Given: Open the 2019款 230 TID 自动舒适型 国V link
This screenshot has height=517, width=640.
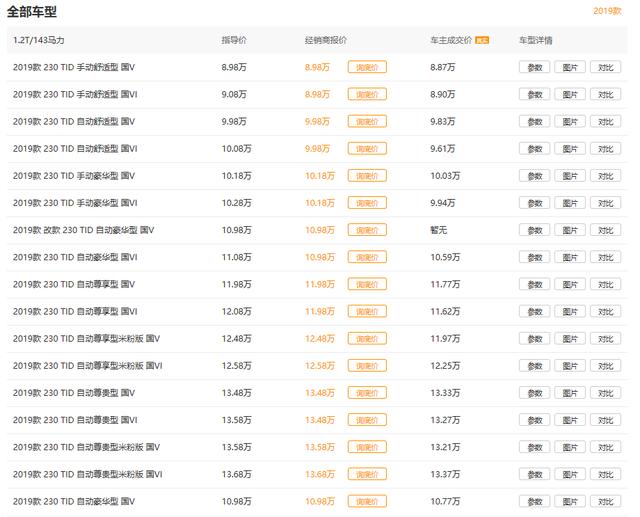Looking at the screenshot, I should 74,121.
